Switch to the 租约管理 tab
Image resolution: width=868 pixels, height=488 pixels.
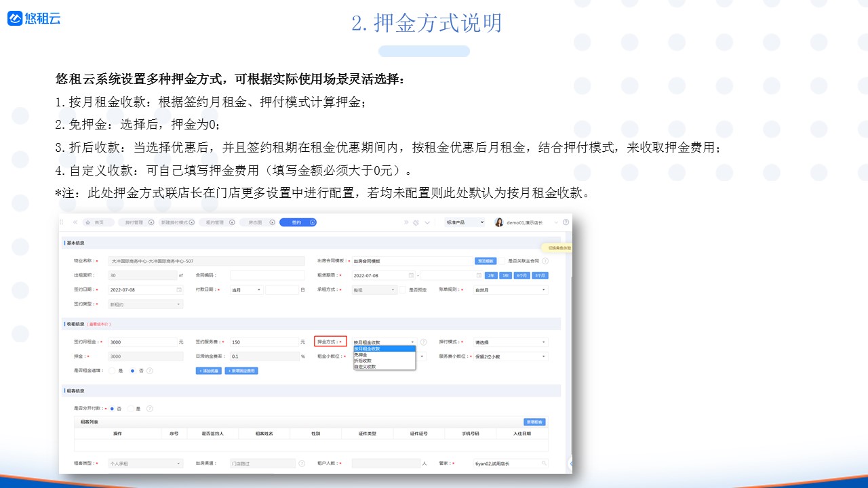coord(218,222)
